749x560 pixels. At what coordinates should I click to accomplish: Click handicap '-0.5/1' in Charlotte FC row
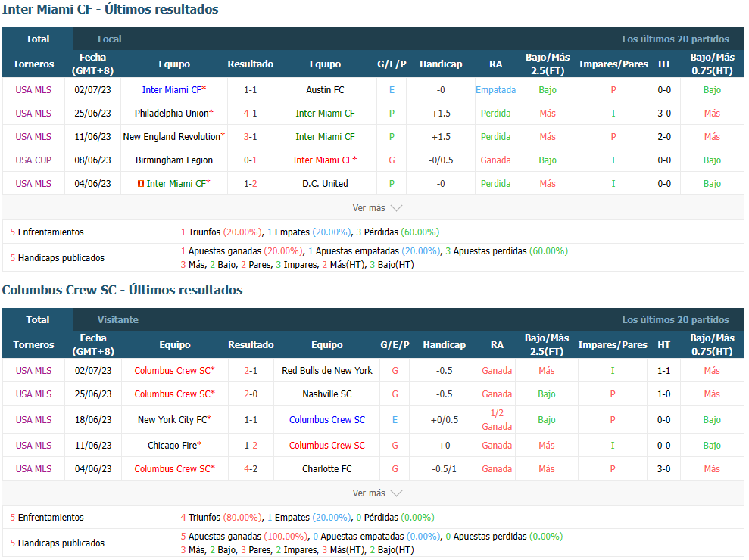click(x=445, y=469)
